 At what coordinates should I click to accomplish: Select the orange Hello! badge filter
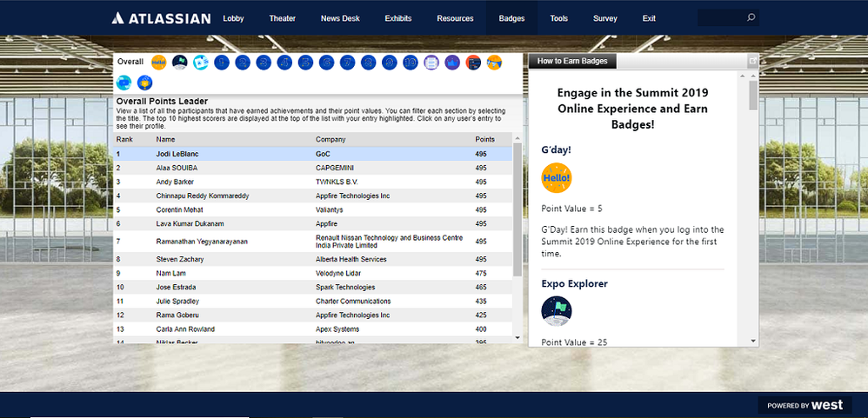click(x=159, y=63)
